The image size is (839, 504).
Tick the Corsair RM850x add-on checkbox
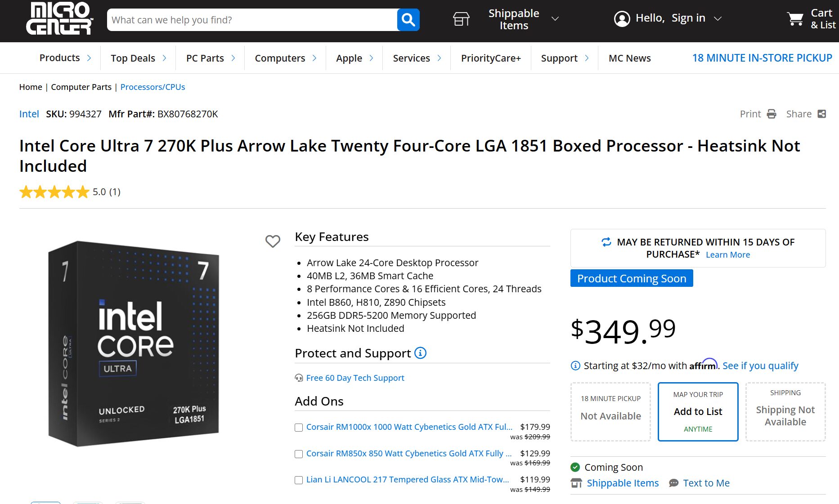299,454
